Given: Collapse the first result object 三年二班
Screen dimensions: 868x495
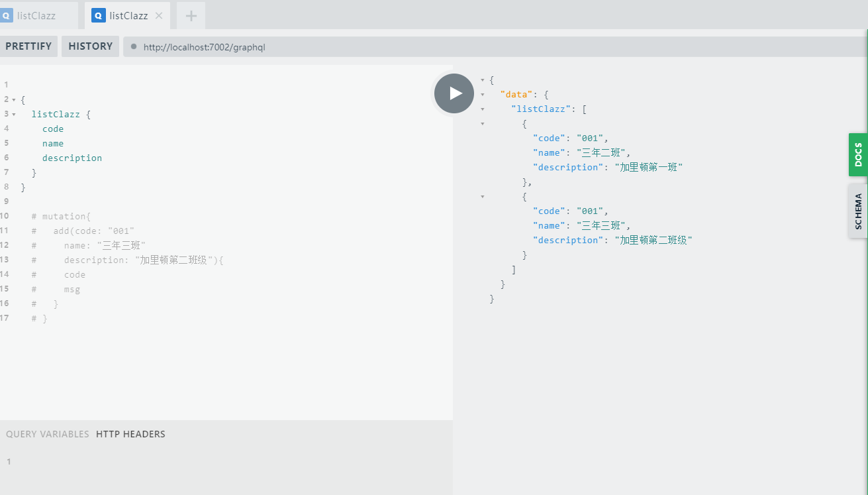Looking at the screenshot, I should pyautogui.click(x=482, y=123).
